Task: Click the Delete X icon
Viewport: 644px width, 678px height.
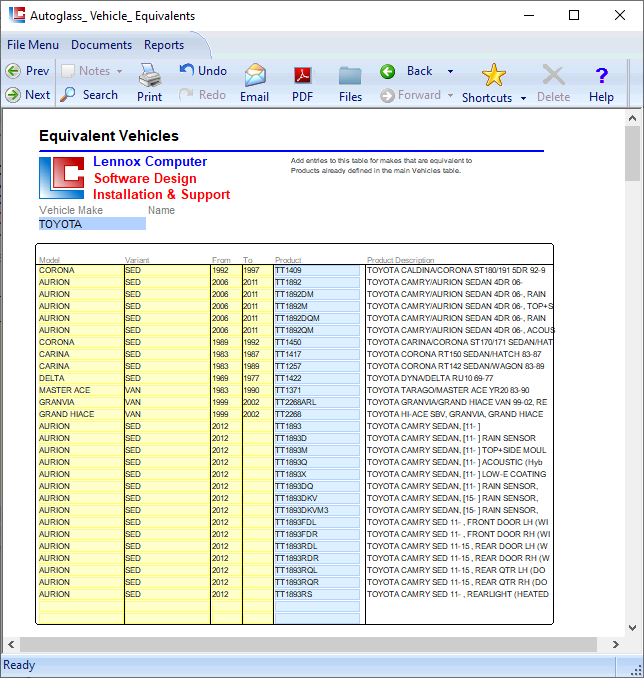Action: 554,83
